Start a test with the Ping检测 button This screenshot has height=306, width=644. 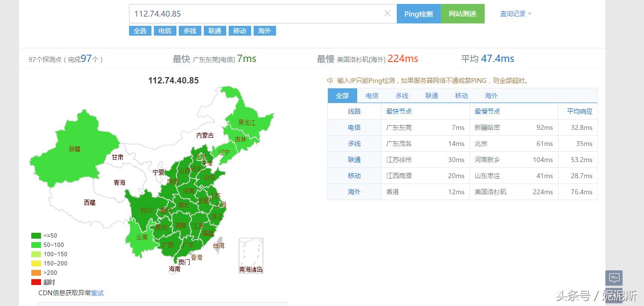(x=418, y=14)
